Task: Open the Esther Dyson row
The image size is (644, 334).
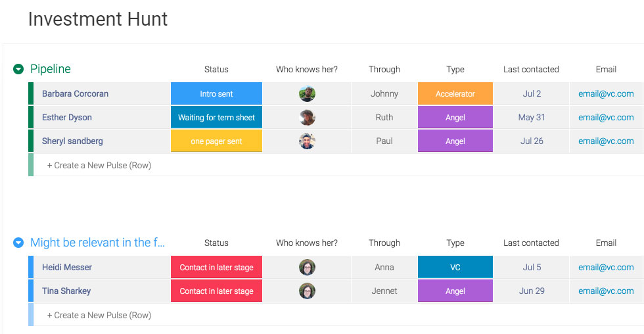Action: pos(67,118)
